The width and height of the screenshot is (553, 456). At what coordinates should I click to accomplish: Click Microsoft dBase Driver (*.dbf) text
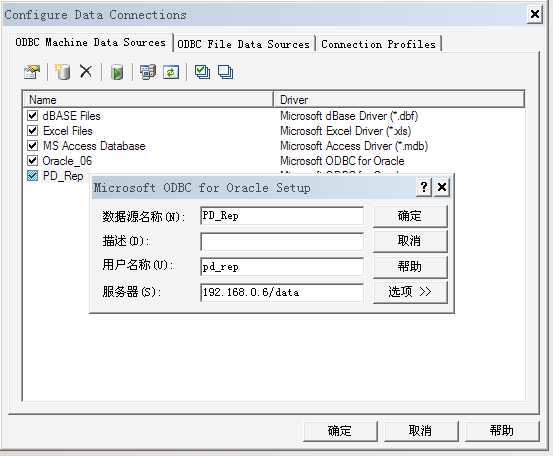pyautogui.click(x=349, y=116)
